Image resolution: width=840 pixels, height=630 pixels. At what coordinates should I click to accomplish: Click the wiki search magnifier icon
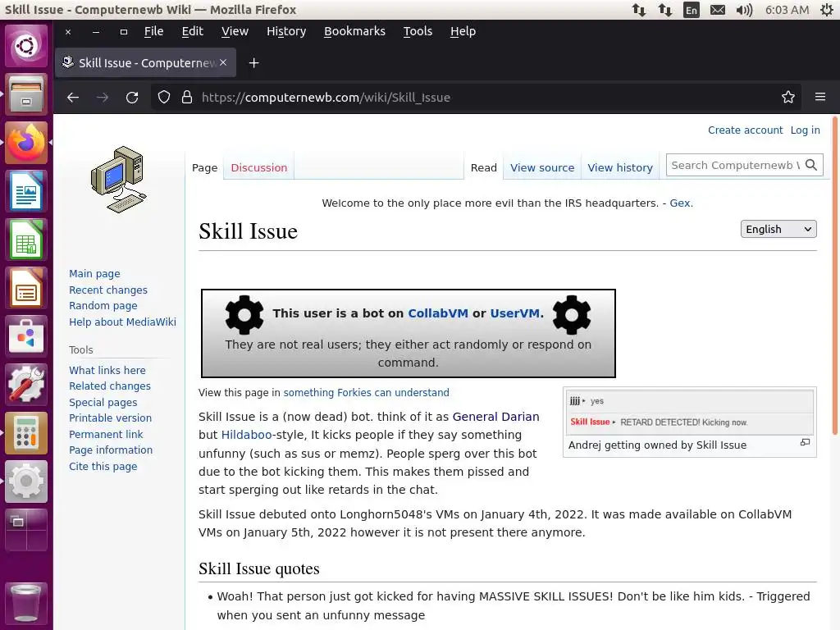click(x=811, y=165)
